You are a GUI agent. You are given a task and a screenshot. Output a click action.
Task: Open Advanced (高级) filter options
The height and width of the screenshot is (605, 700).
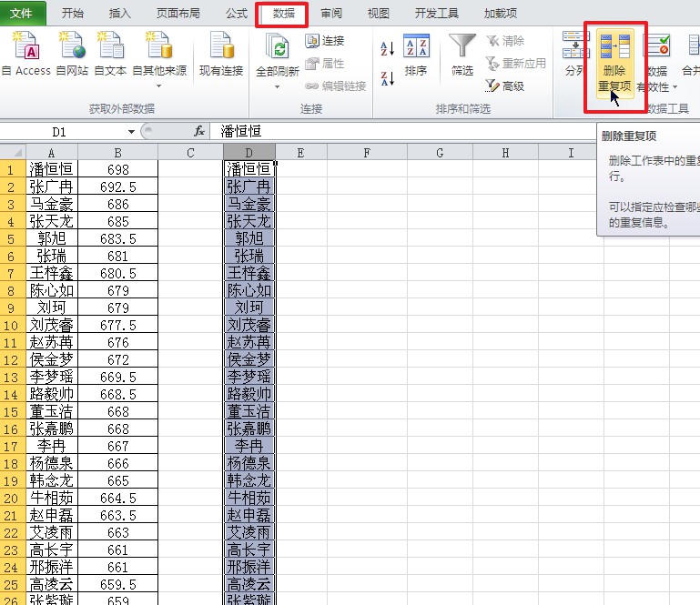505,86
